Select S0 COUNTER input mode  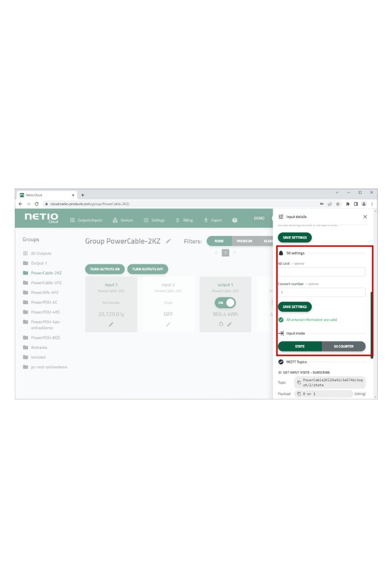pyautogui.click(x=344, y=346)
